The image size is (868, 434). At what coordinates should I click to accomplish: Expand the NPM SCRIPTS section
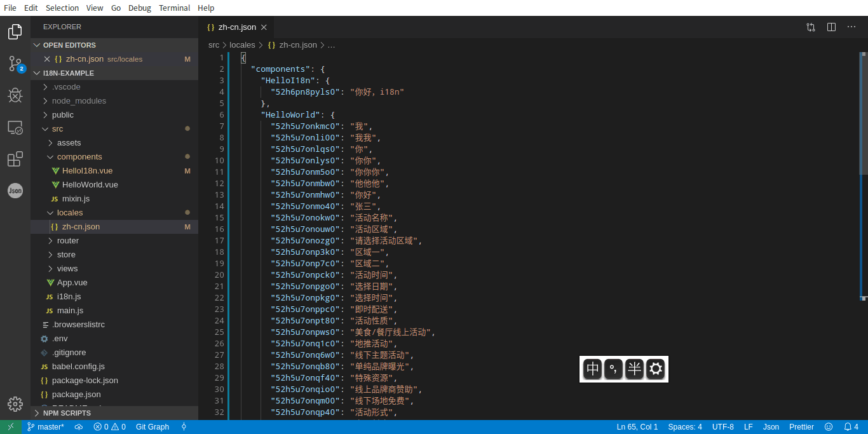pos(67,413)
